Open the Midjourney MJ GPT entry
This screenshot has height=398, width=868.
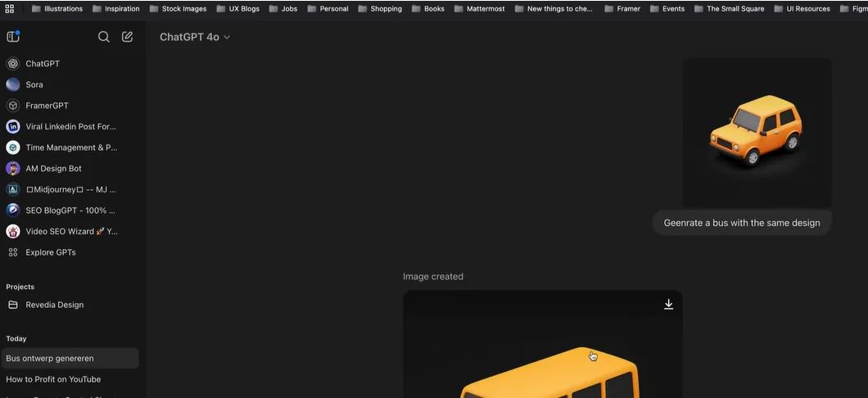pos(70,189)
